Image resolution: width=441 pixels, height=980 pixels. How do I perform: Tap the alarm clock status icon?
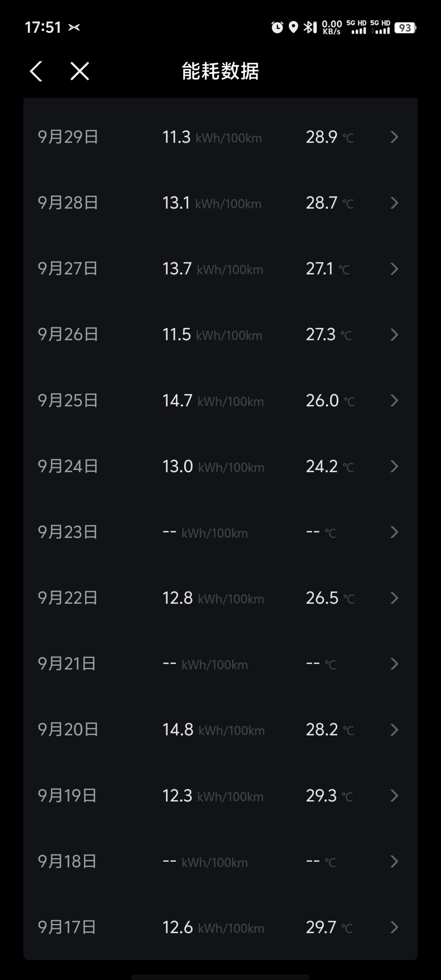tap(277, 28)
